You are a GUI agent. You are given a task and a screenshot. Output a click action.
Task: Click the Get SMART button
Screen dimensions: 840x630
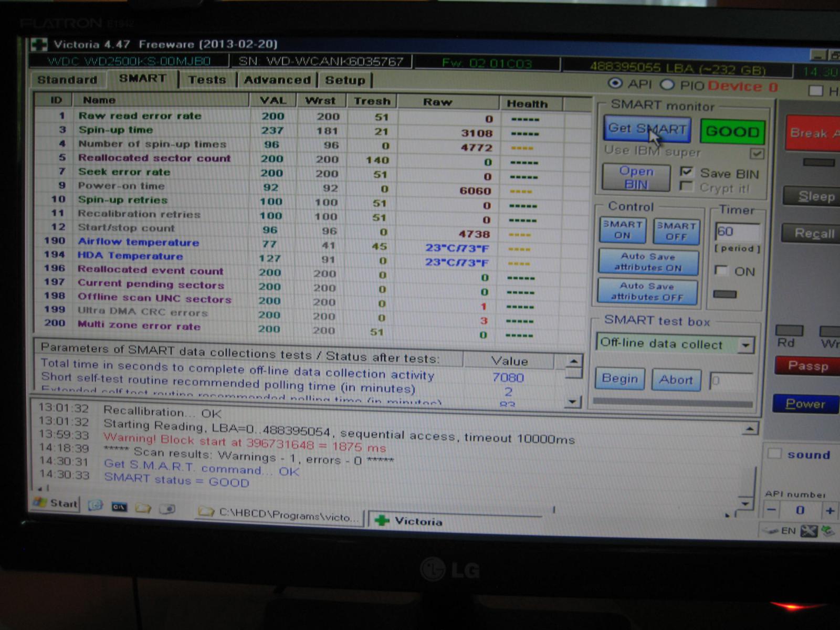coord(647,129)
